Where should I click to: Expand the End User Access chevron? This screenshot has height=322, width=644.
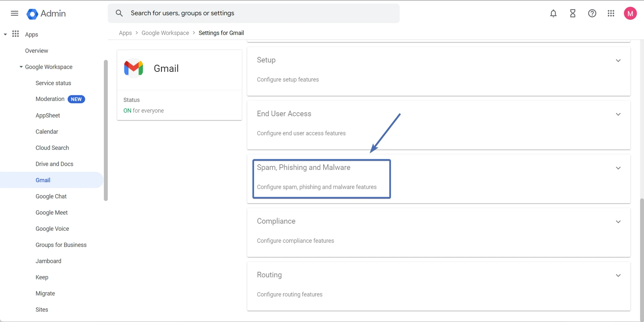pos(618,114)
